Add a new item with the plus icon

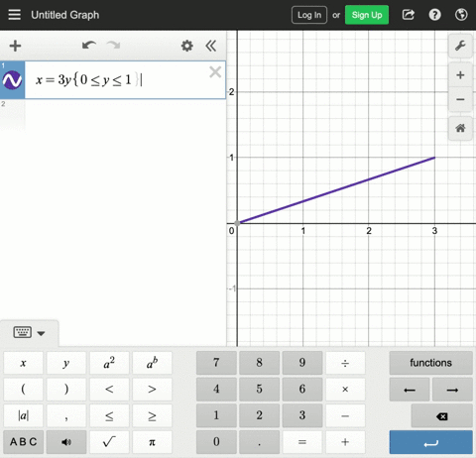click(x=15, y=46)
